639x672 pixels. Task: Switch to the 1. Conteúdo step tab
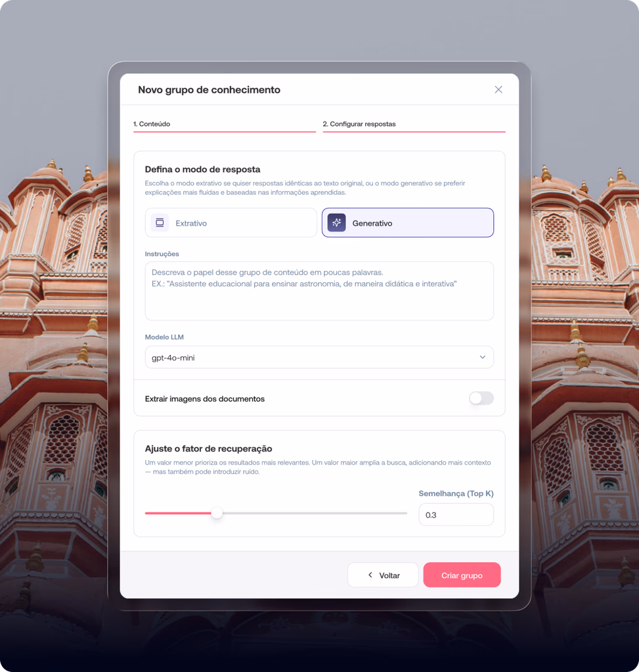tap(224, 124)
